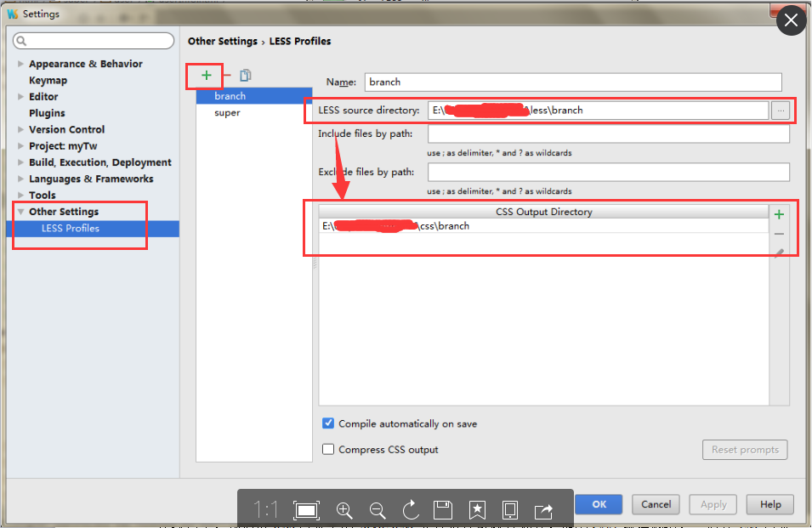
Task: Browse for the LESS source directory
Action: 781,109
